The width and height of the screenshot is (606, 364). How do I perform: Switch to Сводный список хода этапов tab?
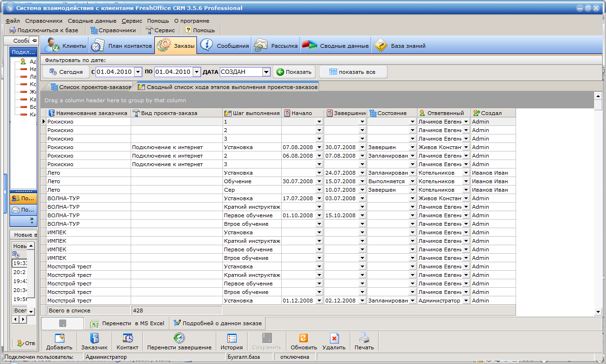pyautogui.click(x=227, y=87)
